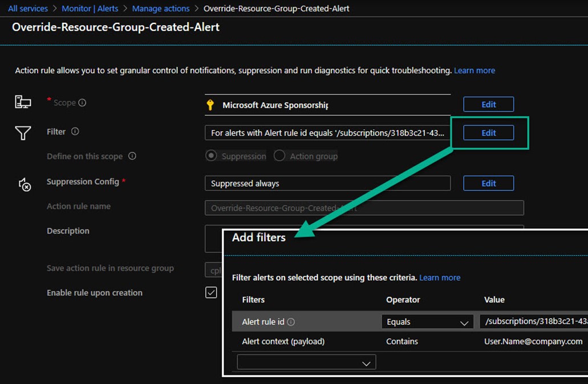Navigate to All services breadcrumb

(x=27, y=9)
